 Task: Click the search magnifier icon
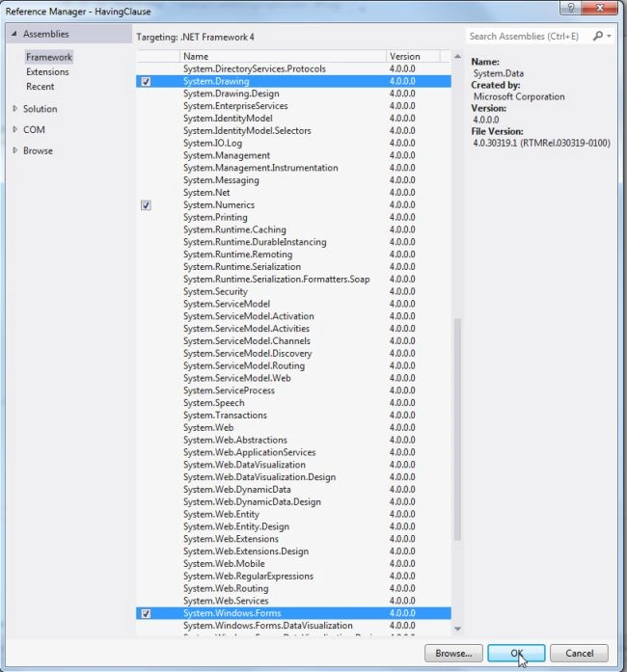point(598,36)
